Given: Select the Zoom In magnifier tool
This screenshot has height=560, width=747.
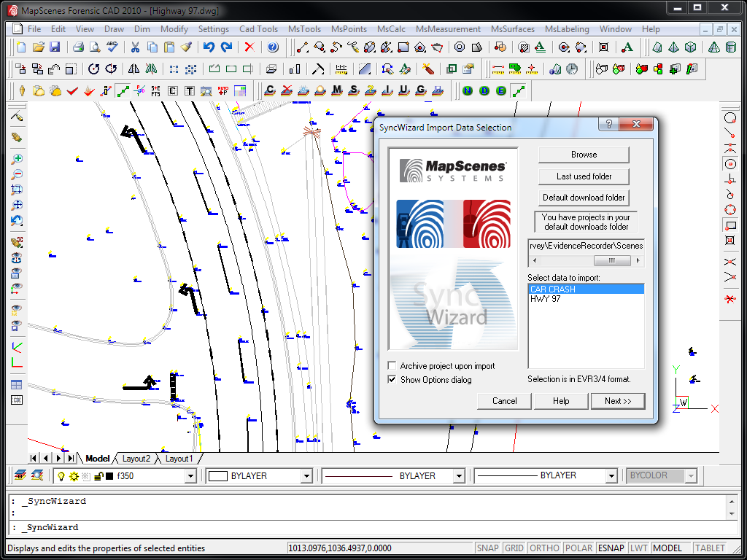Looking at the screenshot, I should click(17, 158).
